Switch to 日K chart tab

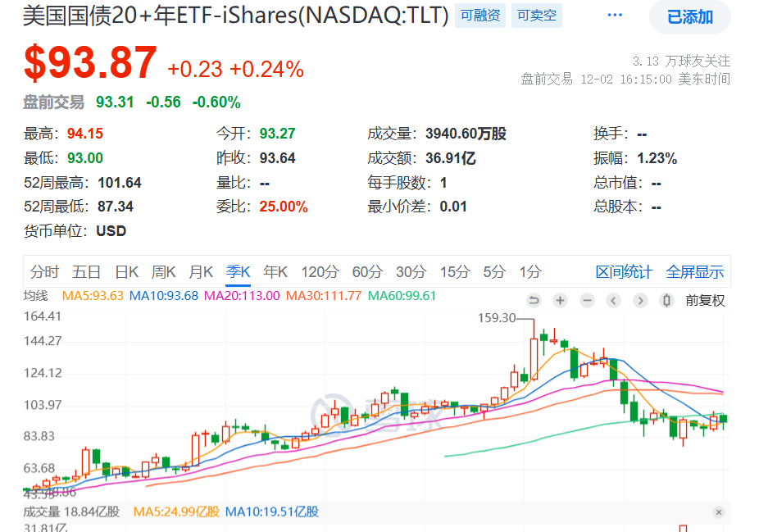coord(127,271)
